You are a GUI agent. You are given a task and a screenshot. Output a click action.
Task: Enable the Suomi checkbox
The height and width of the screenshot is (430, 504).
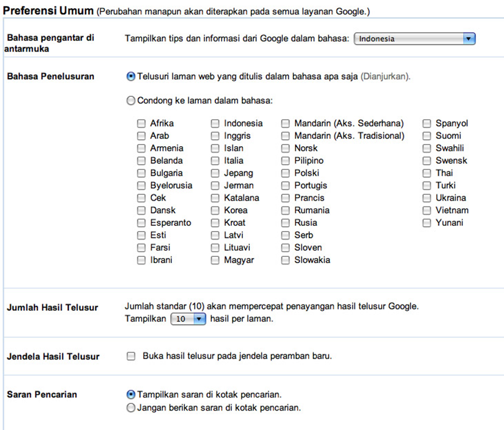point(427,136)
